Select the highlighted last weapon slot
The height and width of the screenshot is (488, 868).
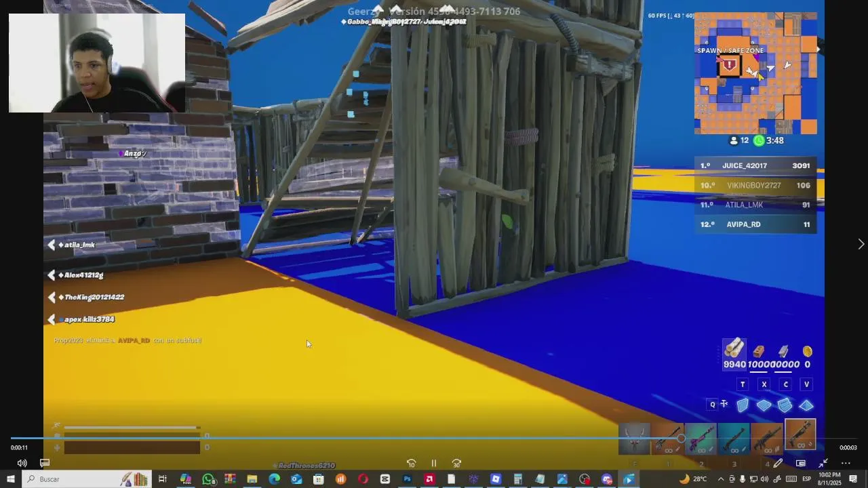(800, 435)
